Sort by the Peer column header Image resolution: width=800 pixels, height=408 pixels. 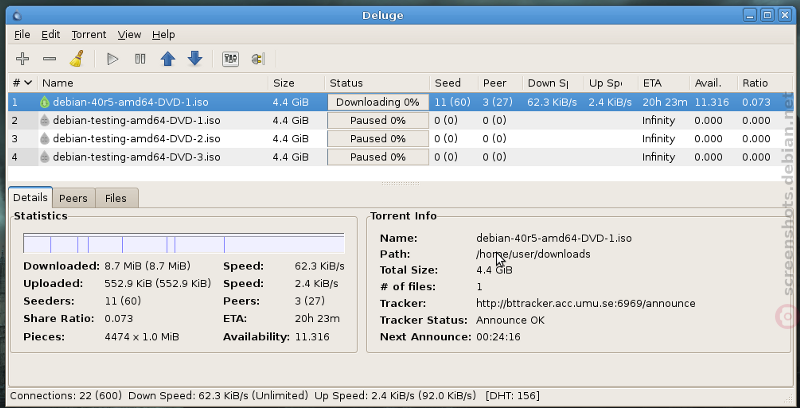pyautogui.click(x=500, y=83)
